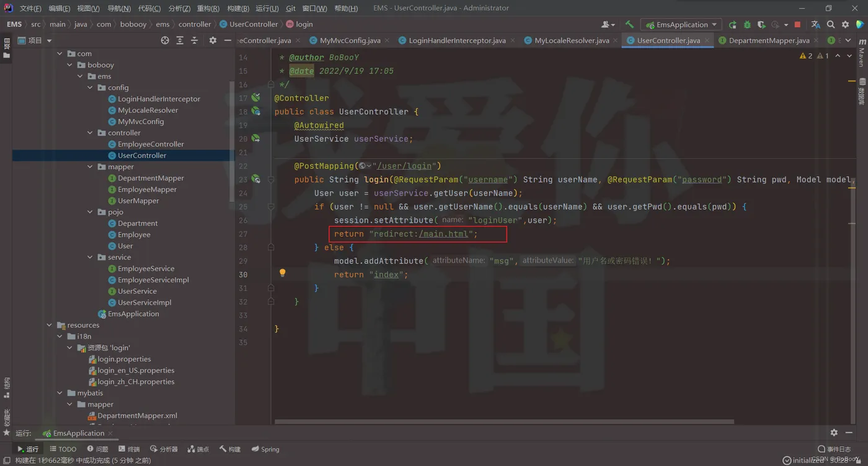Collapse the mybatis folder

(x=60, y=393)
